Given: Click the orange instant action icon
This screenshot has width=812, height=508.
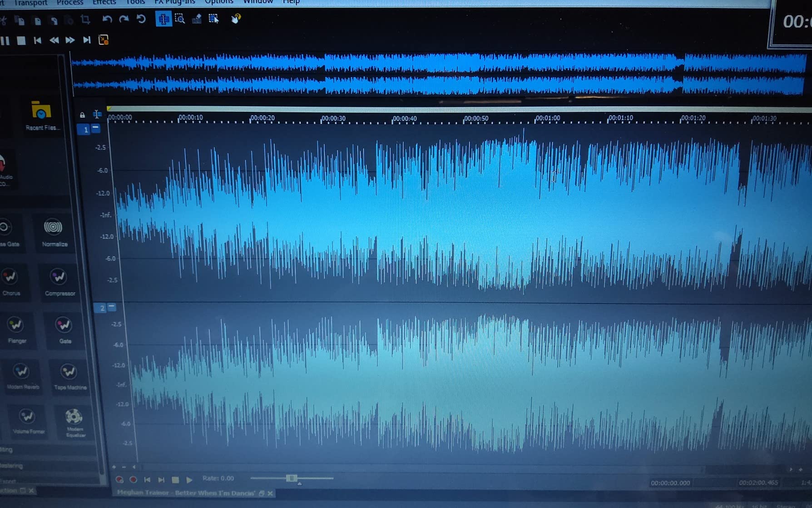Looking at the screenshot, I should pyautogui.click(x=103, y=40).
